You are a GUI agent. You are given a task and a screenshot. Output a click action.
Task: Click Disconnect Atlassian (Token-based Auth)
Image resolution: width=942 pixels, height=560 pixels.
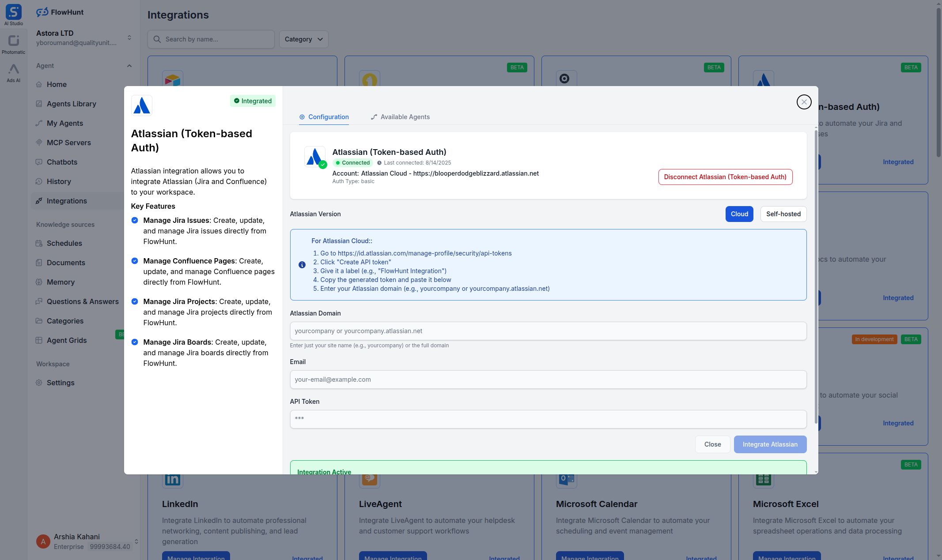(725, 177)
